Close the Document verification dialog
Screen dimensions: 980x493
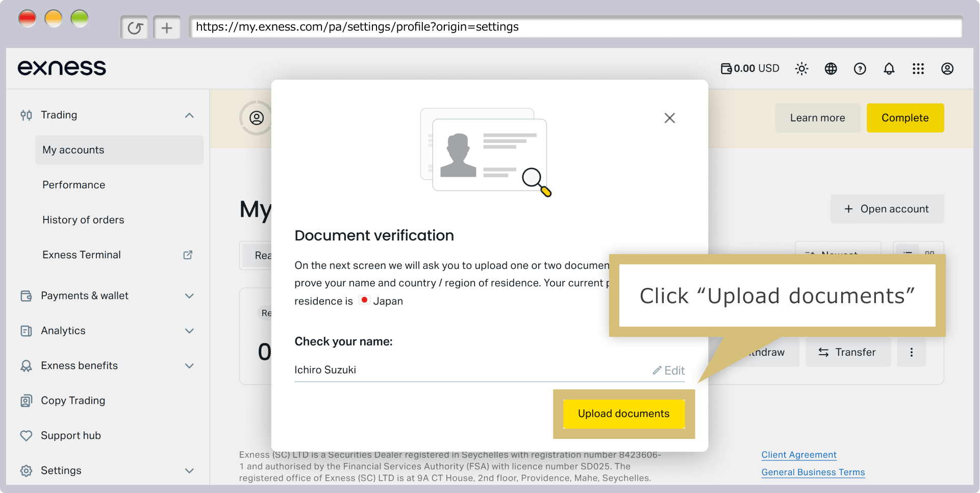coord(669,118)
